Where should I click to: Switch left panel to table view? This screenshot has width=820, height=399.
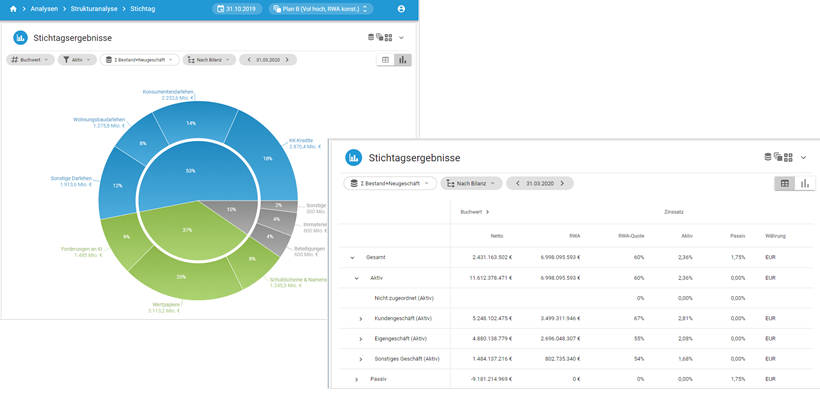(385, 60)
